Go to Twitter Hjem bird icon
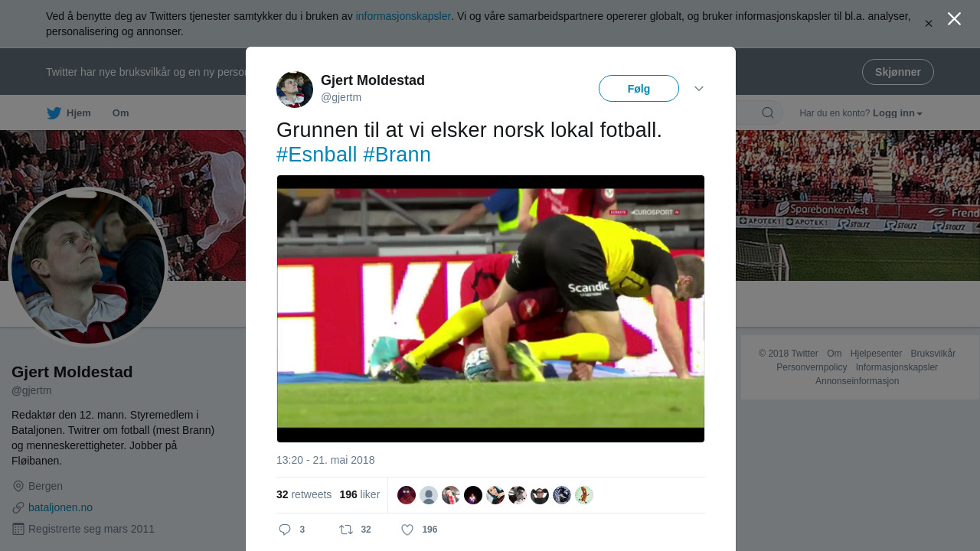 coord(54,113)
